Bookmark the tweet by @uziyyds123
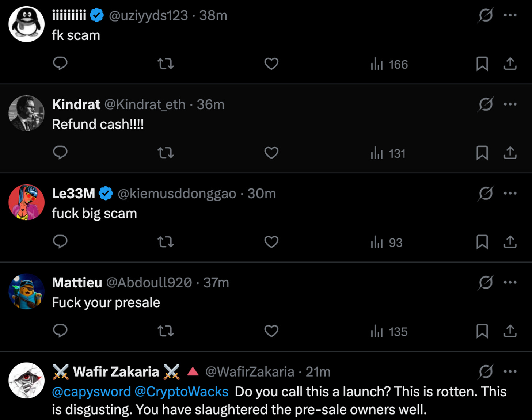 coord(482,64)
